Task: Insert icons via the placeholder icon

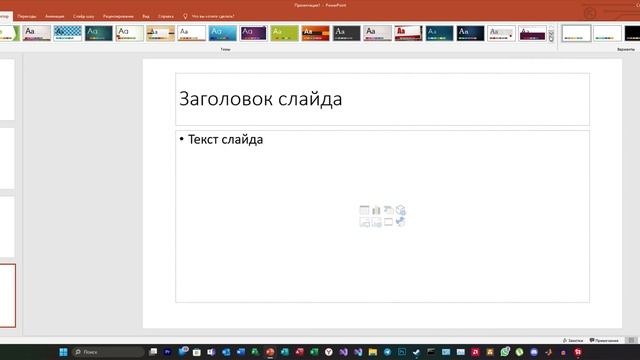Action: (x=400, y=222)
